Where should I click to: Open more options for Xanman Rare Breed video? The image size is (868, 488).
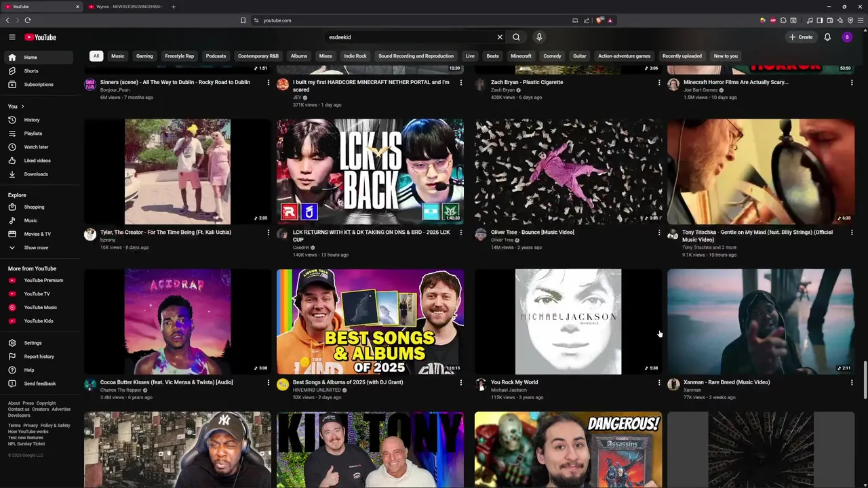pos(852,382)
